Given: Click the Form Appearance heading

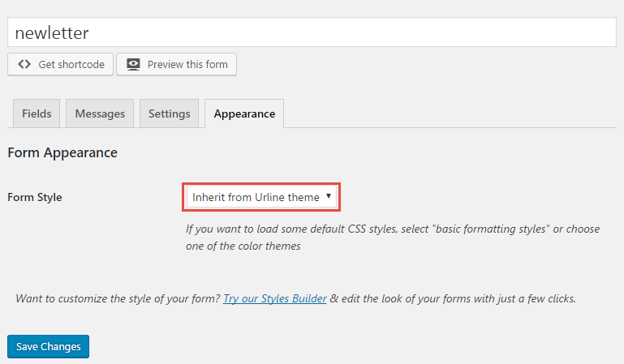Looking at the screenshot, I should 62,153.
